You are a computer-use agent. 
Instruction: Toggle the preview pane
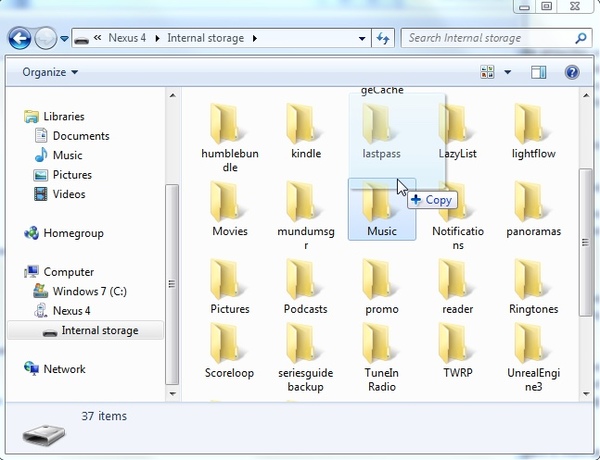pos(538,72)
